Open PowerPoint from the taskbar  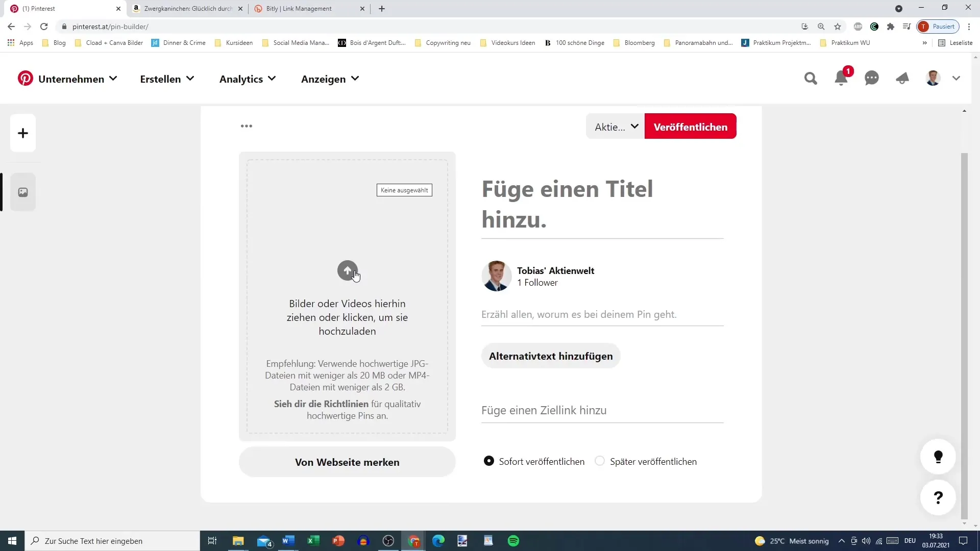click(x=338, y=541)
